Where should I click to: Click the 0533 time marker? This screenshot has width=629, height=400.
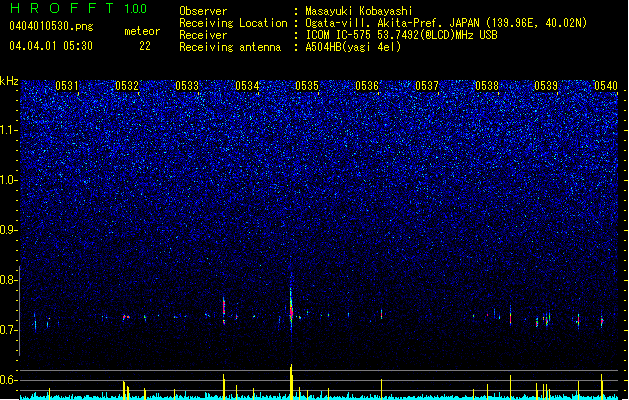pyautogui.click(x=187, y=85)
